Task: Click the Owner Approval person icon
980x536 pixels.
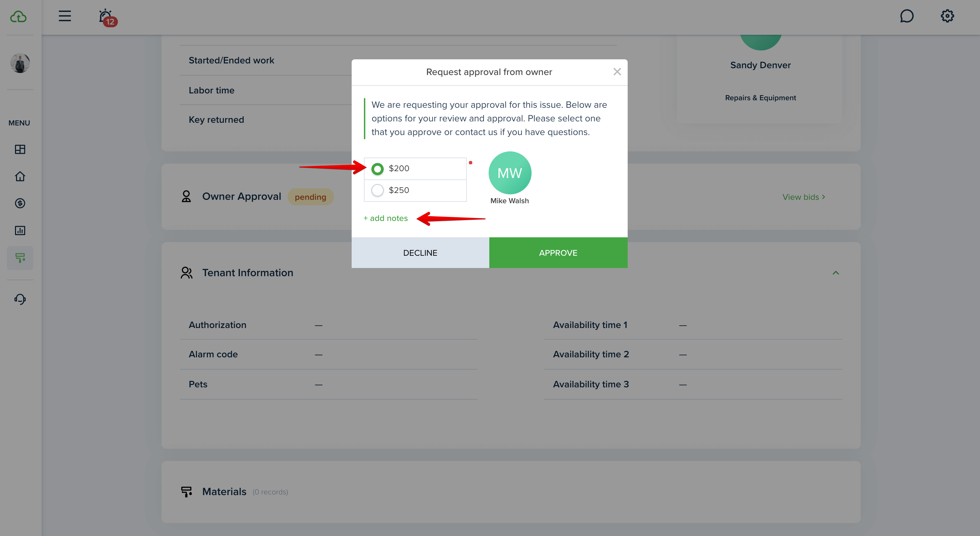Action: [x=186, y=196]
